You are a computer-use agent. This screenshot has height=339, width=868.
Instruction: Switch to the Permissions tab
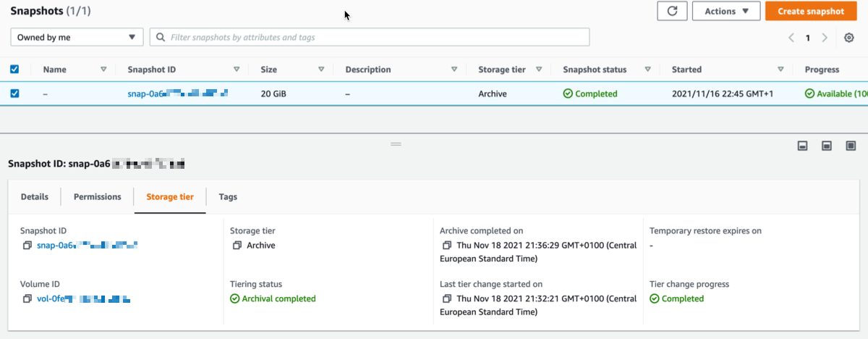coord(98,197)
